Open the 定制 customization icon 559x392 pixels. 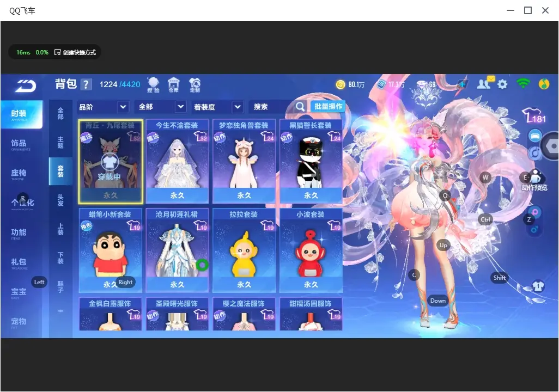tap(195, 85)
